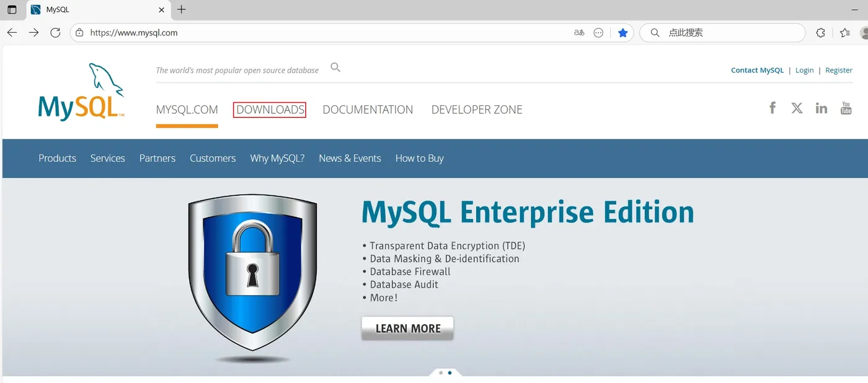
Task: Select the MYSQL.COM tab
Action: click(187, 110)
